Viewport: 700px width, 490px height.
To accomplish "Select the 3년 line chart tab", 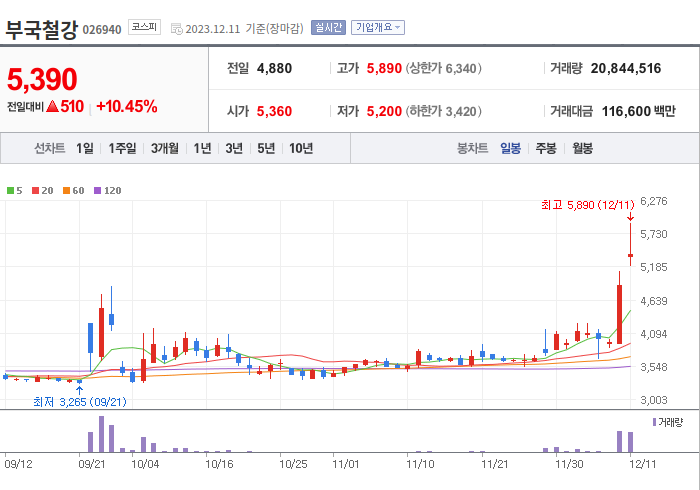I will coord(234,148).
